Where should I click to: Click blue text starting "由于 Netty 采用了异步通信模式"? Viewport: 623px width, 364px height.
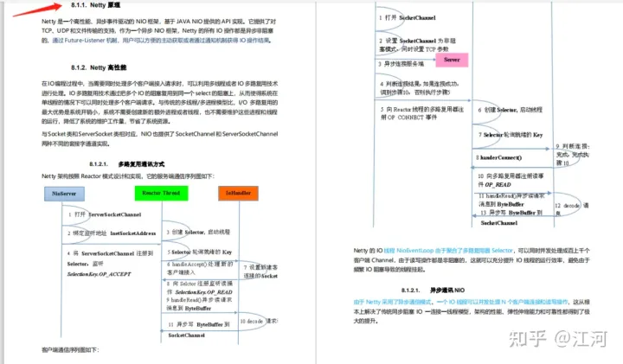coord(460,302)
